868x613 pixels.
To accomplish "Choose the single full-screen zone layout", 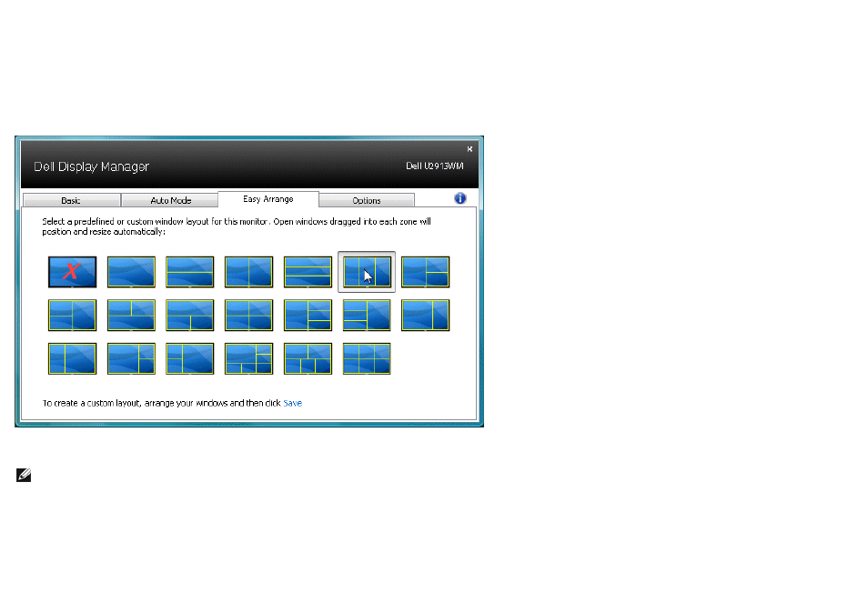I will coord(131,272).
